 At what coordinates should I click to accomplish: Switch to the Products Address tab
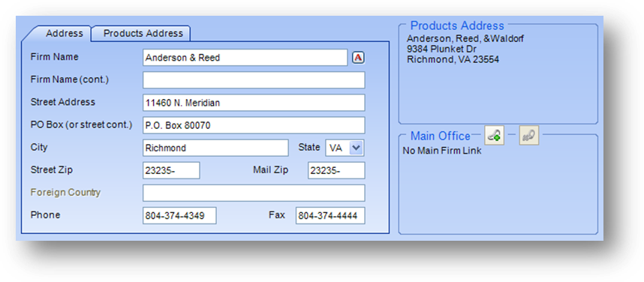click(143, 33)
